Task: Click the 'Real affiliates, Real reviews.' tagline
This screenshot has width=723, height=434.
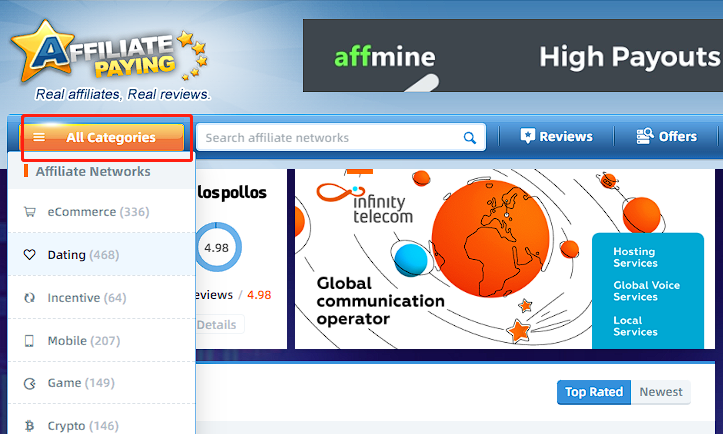Action: click(x=123, y=94)
